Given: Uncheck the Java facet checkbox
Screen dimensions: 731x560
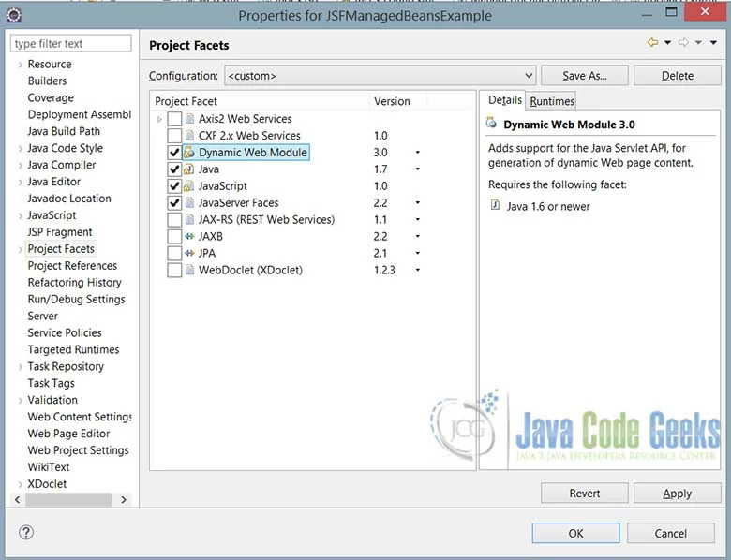Looking at the screenshot, I should (174, 169).
